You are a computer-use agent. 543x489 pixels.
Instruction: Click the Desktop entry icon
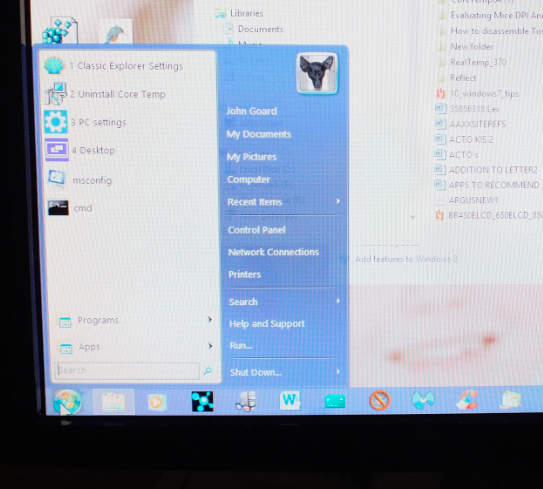(x=57, y=150)
